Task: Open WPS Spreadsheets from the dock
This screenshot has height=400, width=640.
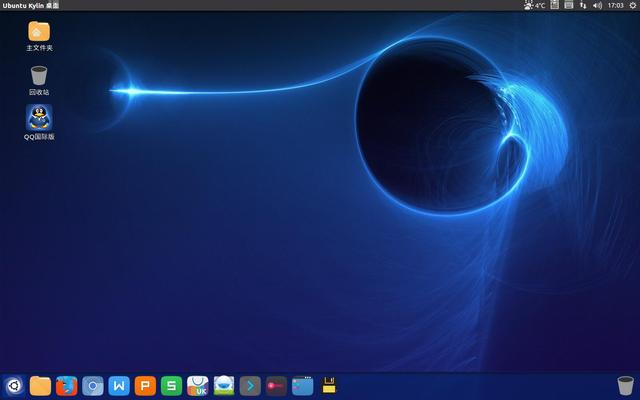Action: 172,385
